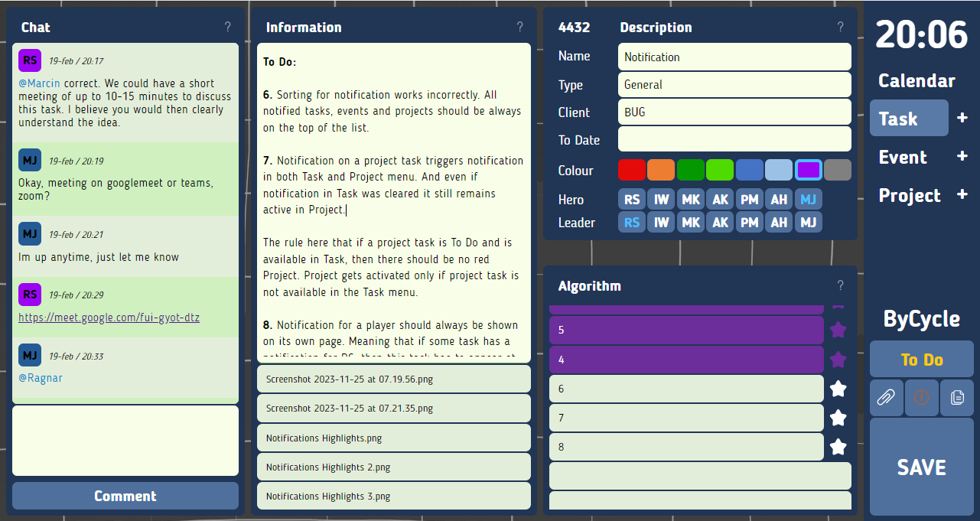Click the copy document icon

point(957,398)
